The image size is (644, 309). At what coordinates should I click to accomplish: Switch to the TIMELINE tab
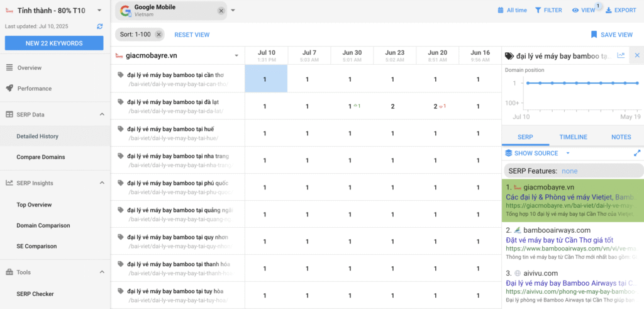(x=574, y=137)
